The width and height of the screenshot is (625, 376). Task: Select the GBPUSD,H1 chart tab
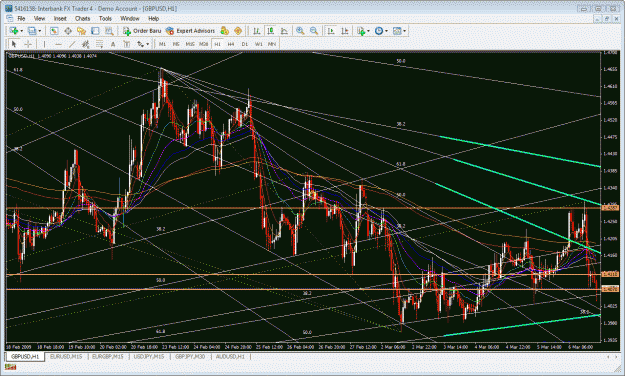coord(25,356)
